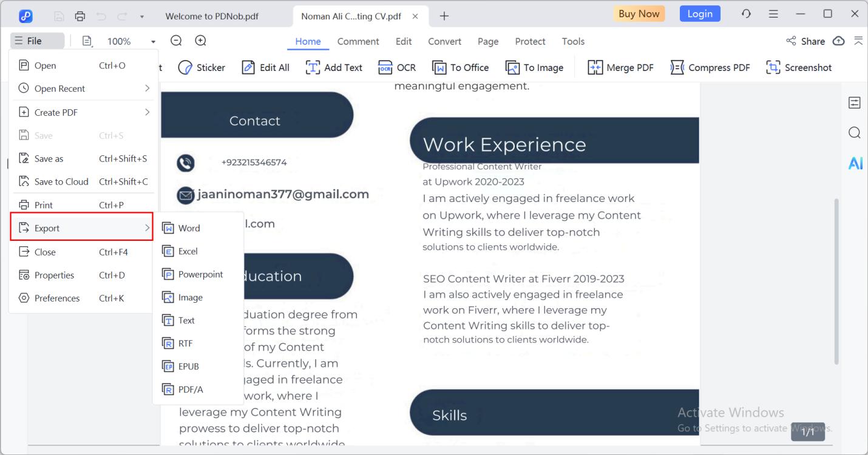Click the cloud upload icon

839,41
